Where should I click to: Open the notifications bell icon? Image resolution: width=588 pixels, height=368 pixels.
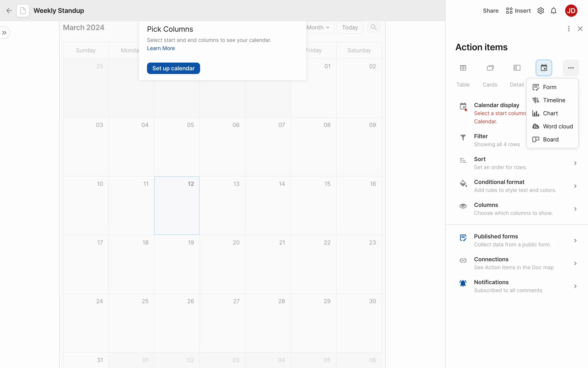tap(553, 11)
